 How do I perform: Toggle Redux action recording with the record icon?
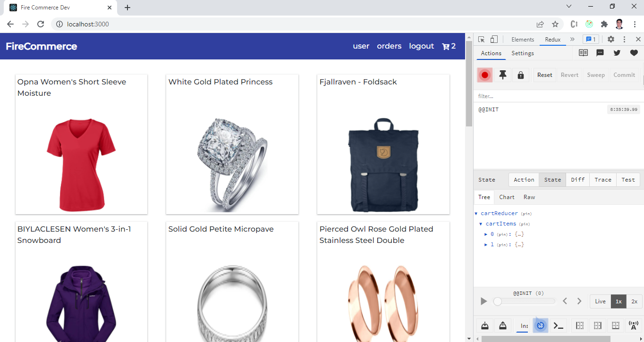[484, 75]
